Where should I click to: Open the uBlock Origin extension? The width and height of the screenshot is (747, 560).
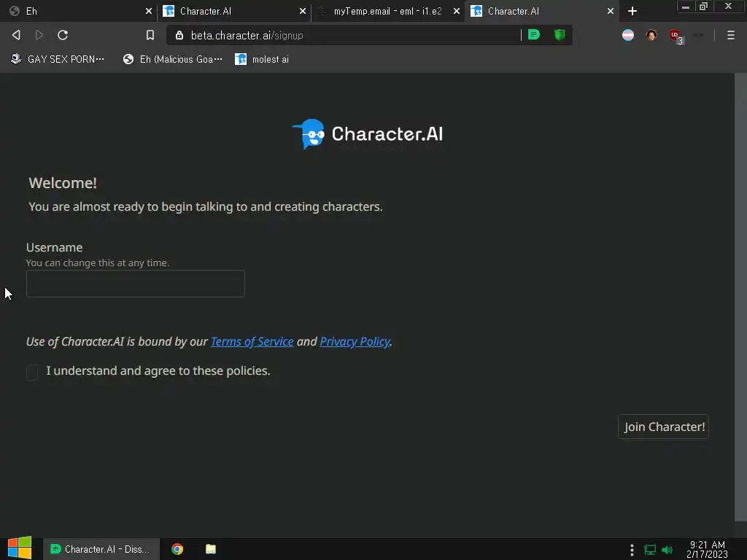(x=676, y=36)
